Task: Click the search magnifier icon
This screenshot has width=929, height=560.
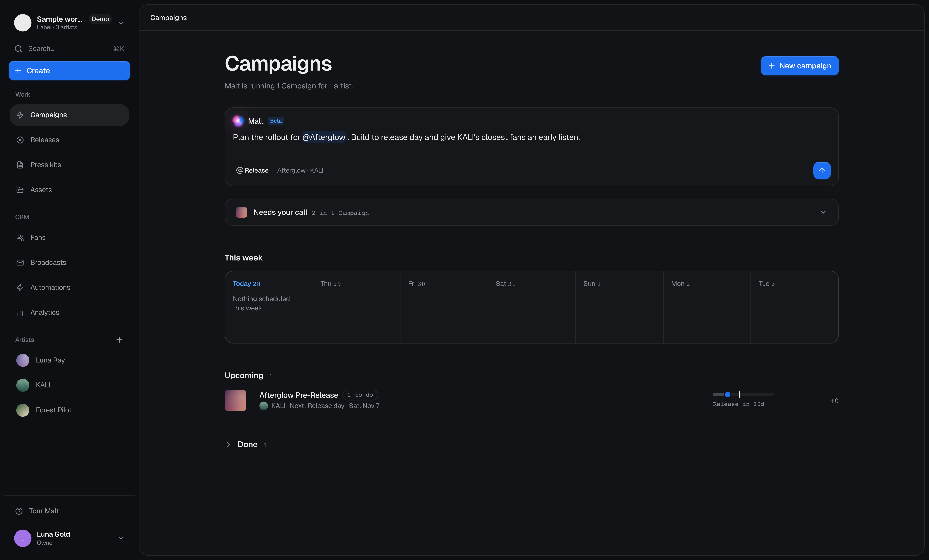Action: coord(18,49)
